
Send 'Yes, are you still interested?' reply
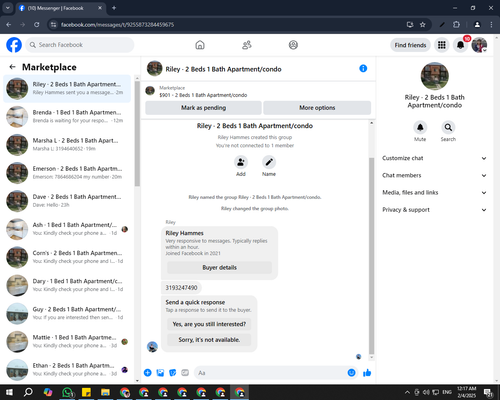(x=209, y=324)
